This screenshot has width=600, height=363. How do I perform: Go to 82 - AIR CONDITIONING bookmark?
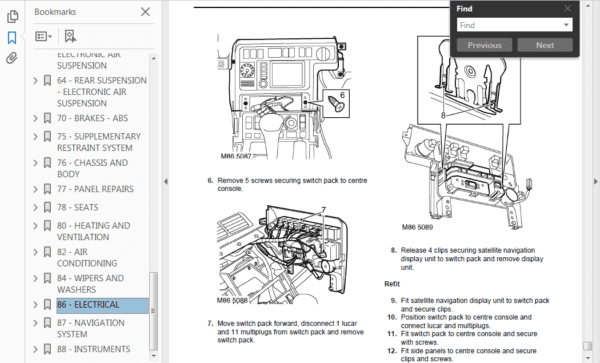click(87, 257)
